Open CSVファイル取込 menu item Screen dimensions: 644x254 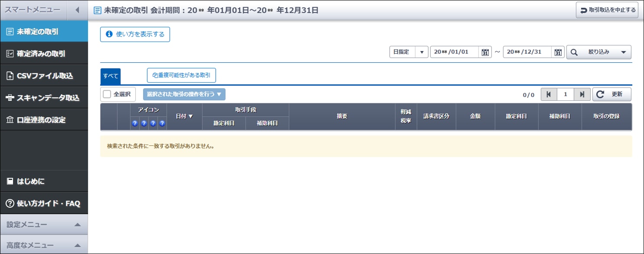pyautogui.click(x=44, y=76)
